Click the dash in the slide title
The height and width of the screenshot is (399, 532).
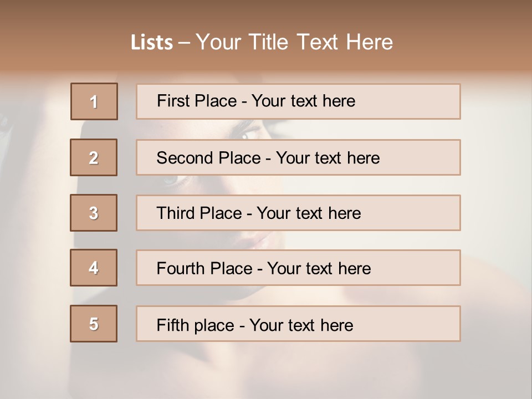point(185,43)
